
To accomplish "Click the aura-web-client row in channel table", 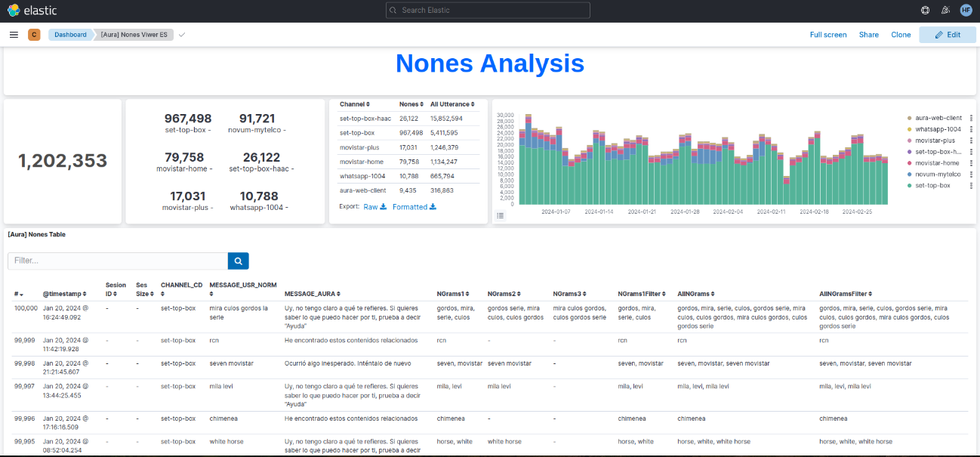I will pos(408,190).
